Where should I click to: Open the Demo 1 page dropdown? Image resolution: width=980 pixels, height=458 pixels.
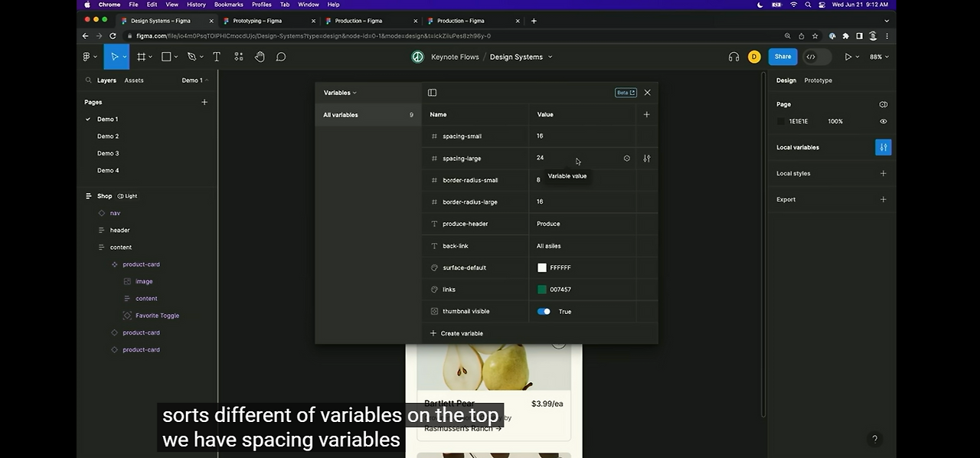coord(194,80)
